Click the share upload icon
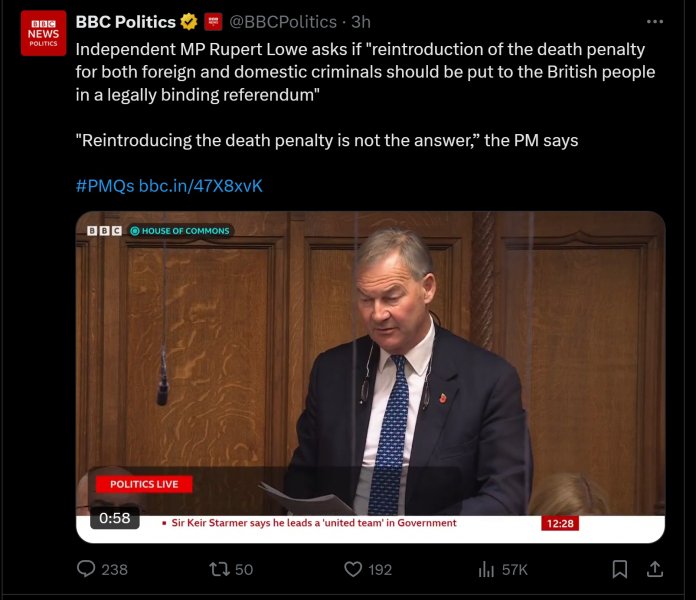Image resolution: width=696 pixels, height=600 pixels. (655, 569)
